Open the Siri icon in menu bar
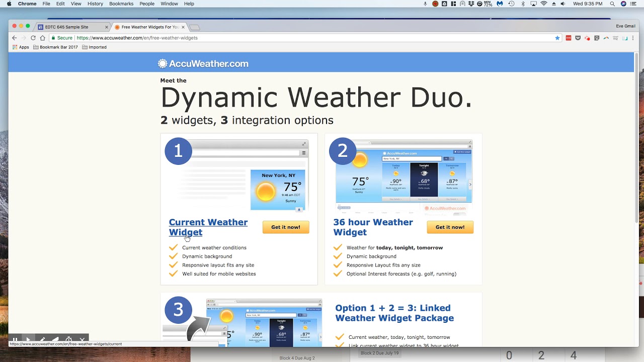644x362 pixels. point(624,4)
